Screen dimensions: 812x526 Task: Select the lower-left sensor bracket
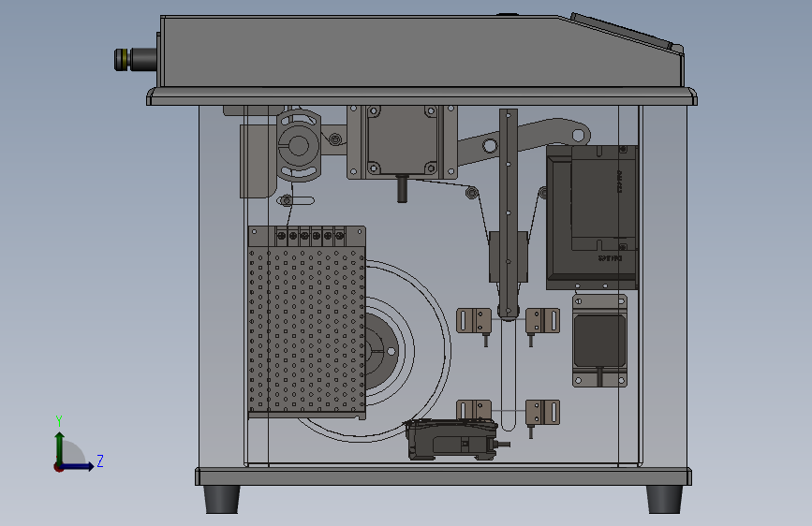coord(474,409)
